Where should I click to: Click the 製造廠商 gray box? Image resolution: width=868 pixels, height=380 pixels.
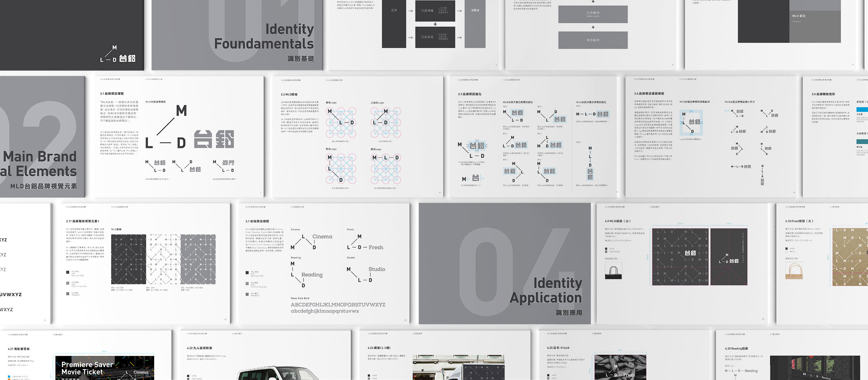click(593, 40)
